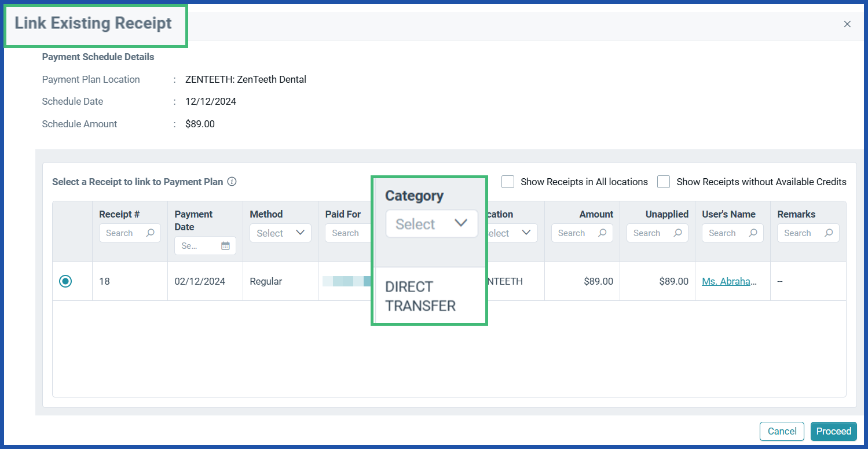This screenshot has height=449, width=868.
Task: Click the search icon in Receipt # column
Action: pos(151,233)
